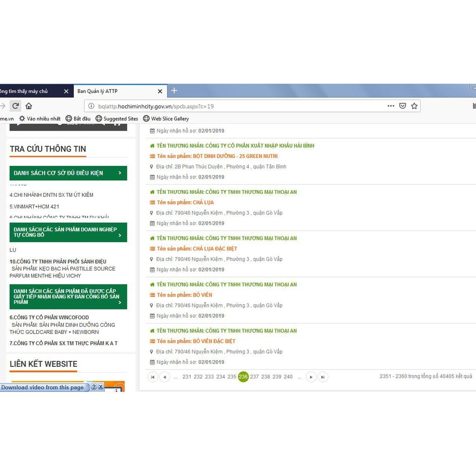Show site information for the URL

[x=91, y=106]
